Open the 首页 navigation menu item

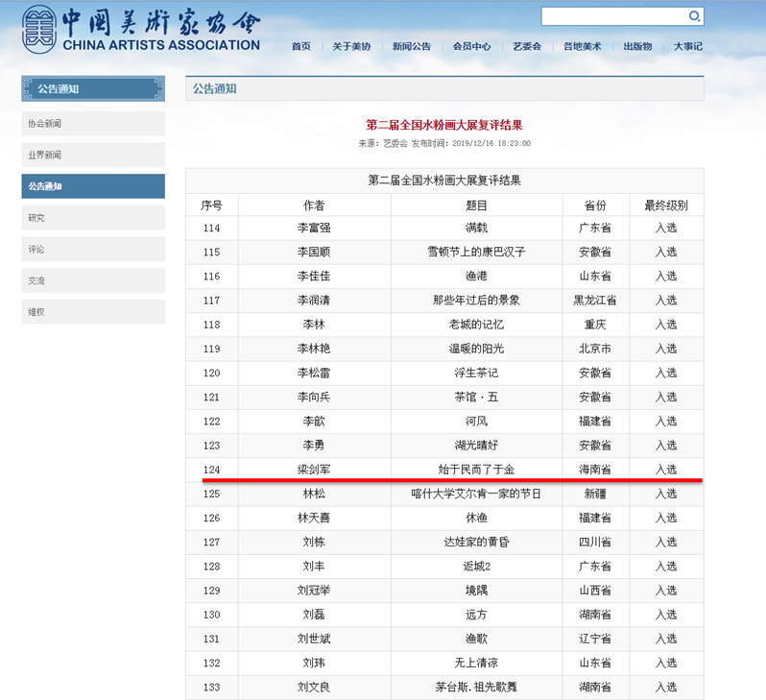300,46
